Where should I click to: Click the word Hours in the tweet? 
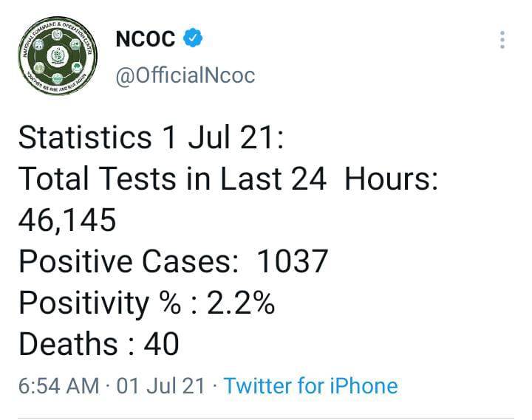click(391, 179)
